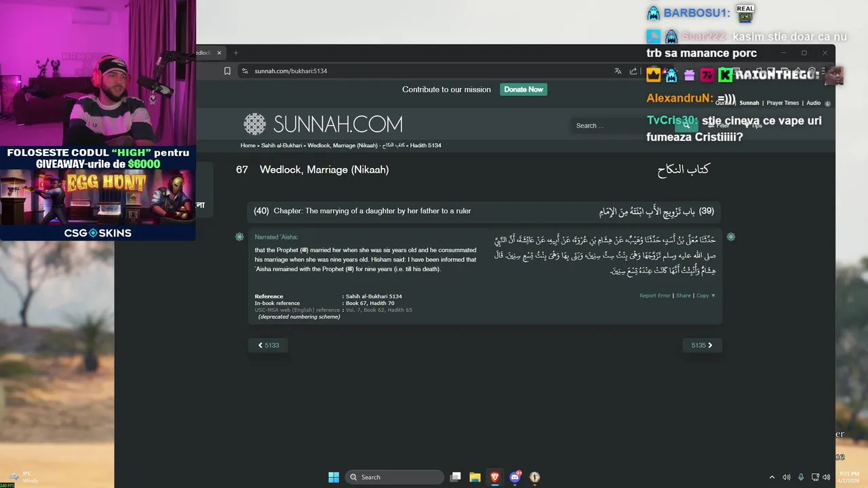Image resolution: width=868 pixels, height=488 pixels.
Task: Expand the Copy dropdown
Action: pyautogui.click(x=706, y=296)
